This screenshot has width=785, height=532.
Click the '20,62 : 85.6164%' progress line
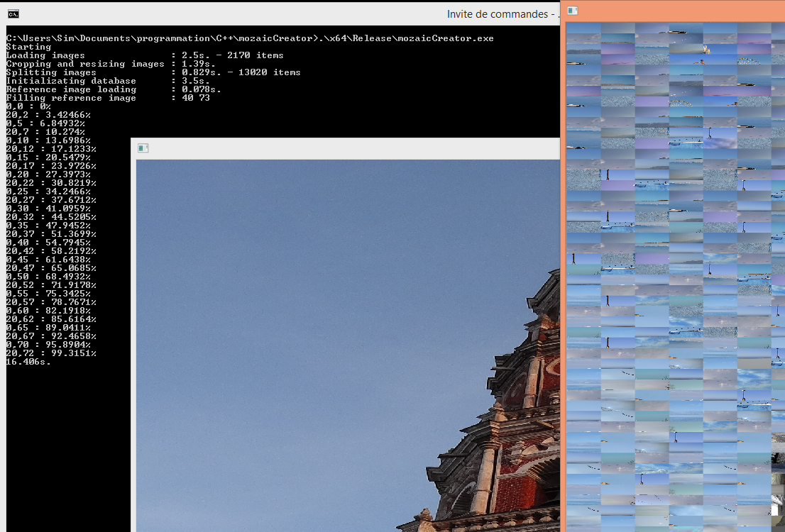pos(51,319)
